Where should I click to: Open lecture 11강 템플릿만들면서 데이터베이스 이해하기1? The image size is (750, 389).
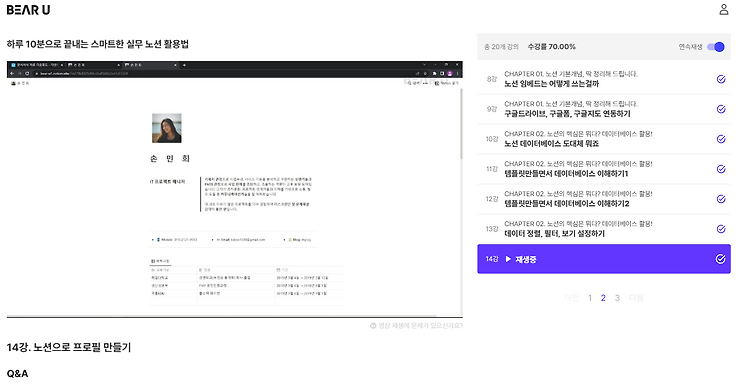[x=604, y=169]
